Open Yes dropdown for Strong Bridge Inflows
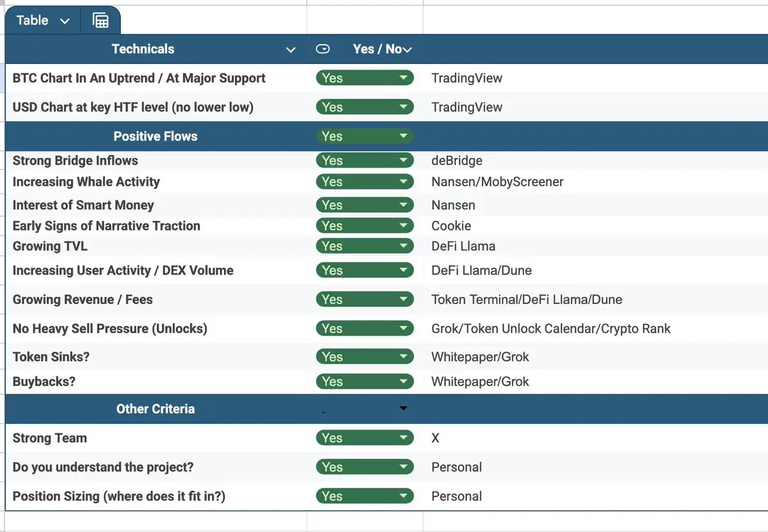The width and height of the screenshot is (768, 532). click(x=365, y=161)
